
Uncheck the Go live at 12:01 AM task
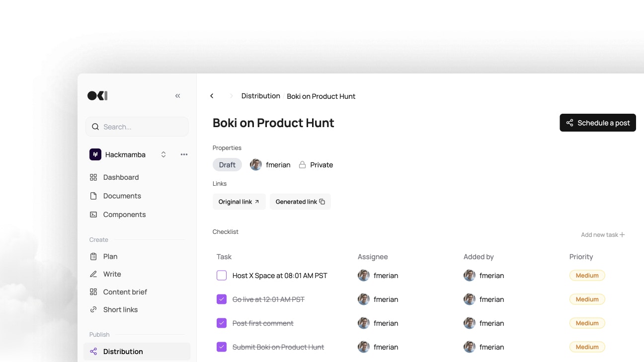[222, 299]
